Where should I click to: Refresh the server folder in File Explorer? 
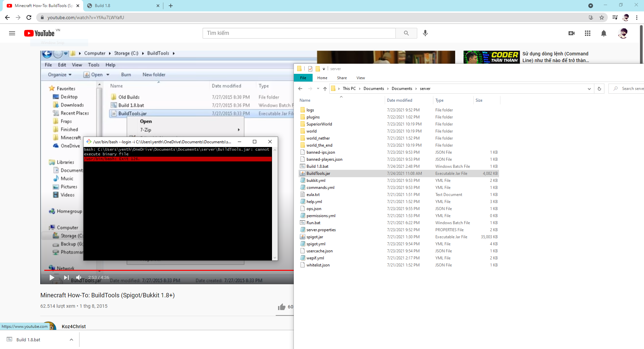point(599,89)
